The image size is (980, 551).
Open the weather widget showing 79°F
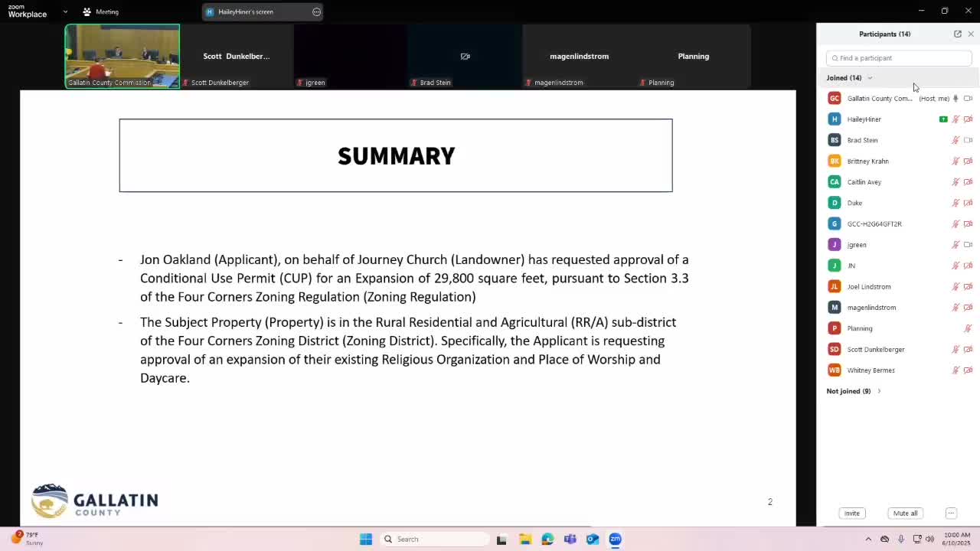click(27, 539)
